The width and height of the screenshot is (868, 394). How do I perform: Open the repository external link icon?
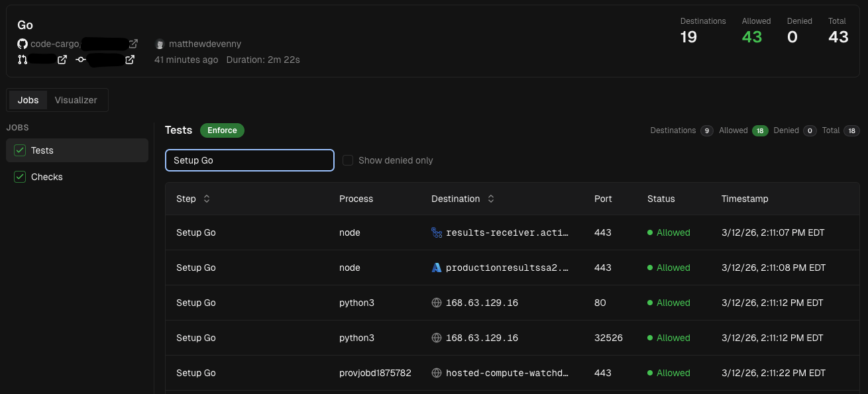pos(133,44)
